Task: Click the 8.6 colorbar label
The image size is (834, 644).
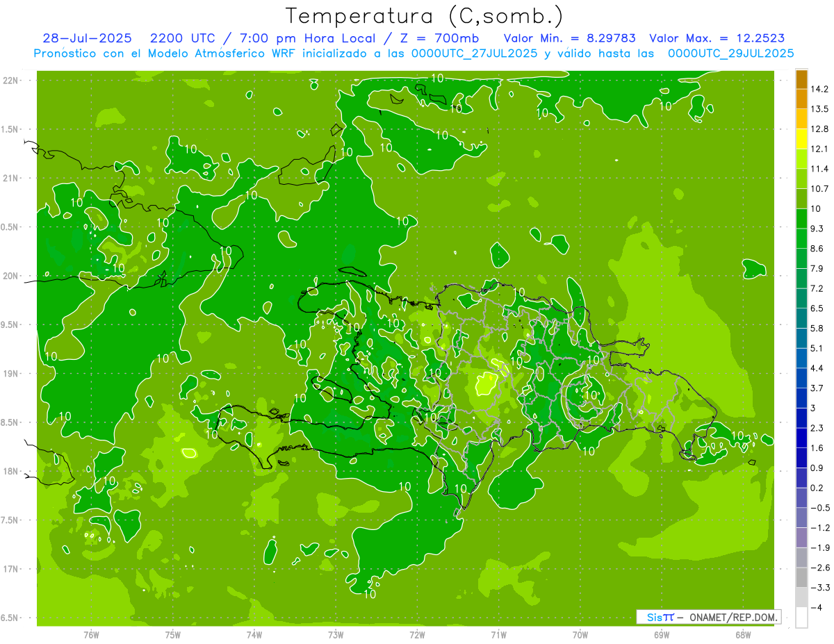Action: click(x=817, y=249)
